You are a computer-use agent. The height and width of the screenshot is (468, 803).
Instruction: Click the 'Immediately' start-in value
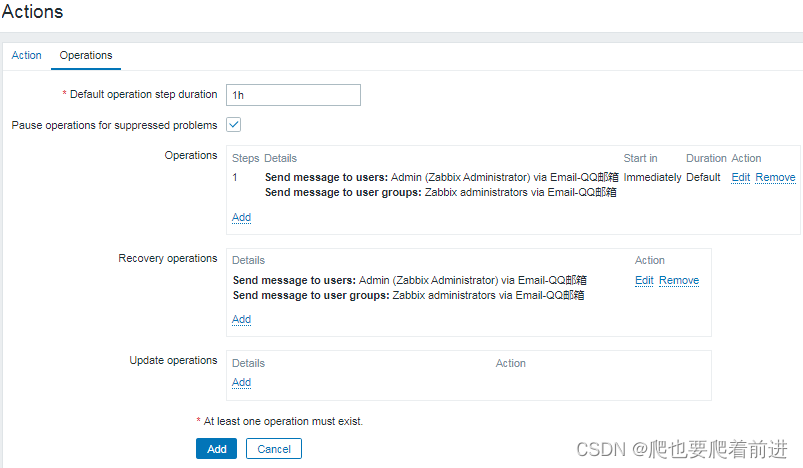click(652, 177)
